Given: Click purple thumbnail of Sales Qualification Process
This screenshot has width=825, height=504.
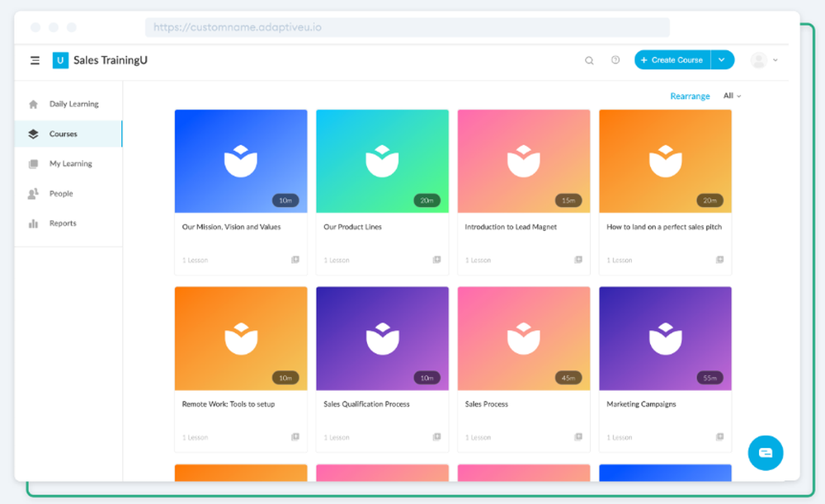Looking at the screenshot, I should click(x=383, y=338).
